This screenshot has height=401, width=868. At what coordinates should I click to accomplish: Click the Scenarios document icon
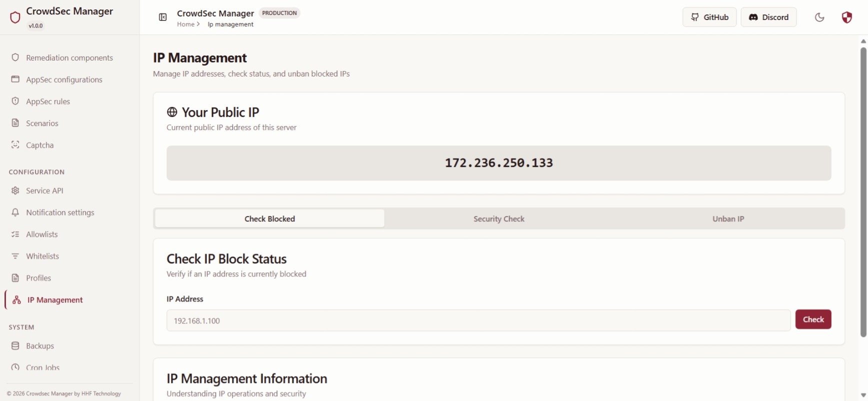coord(16,123)
